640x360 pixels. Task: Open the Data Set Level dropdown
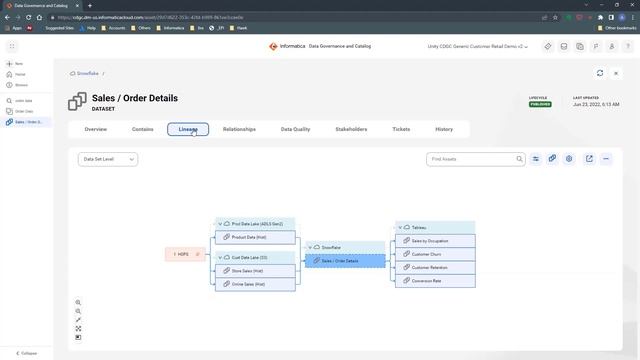click(x=108, y=159)
